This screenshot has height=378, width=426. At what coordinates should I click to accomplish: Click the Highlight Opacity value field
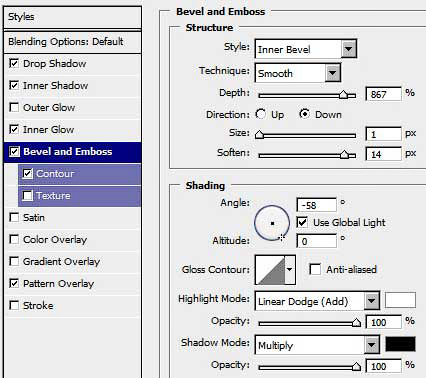(383, 322)
